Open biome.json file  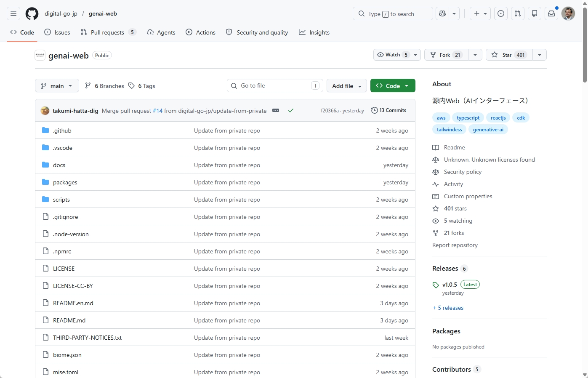67,355
